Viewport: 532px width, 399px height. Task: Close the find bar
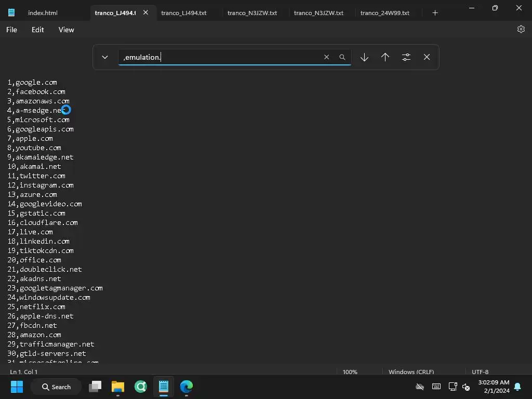[x=427, y=57]
